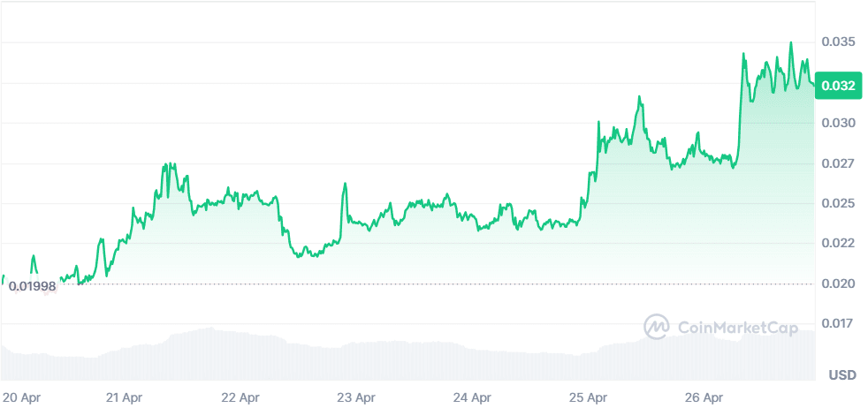Click the 0.027 price axis label

pyautogui.click(x=837, y=163)
